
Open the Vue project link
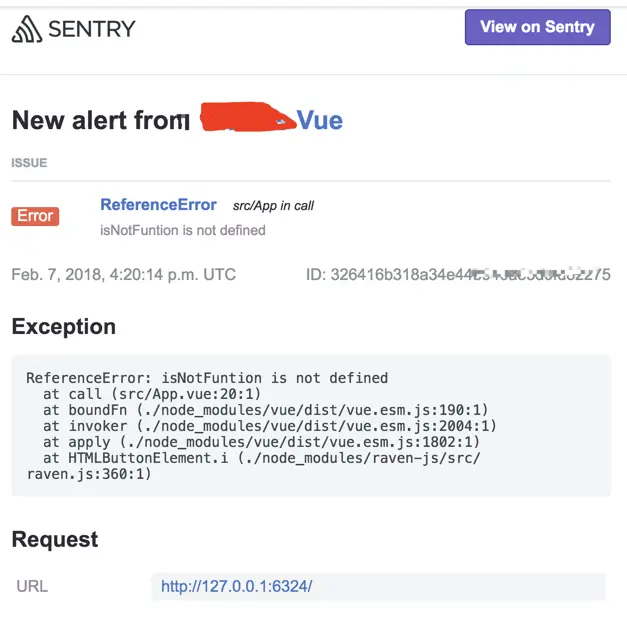[x=320, y=120]
